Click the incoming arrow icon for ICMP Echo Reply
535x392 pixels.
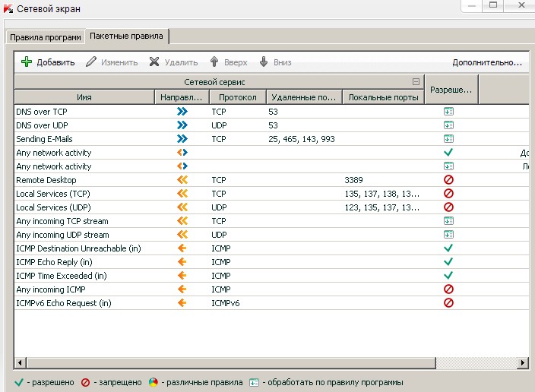(182, 262)
